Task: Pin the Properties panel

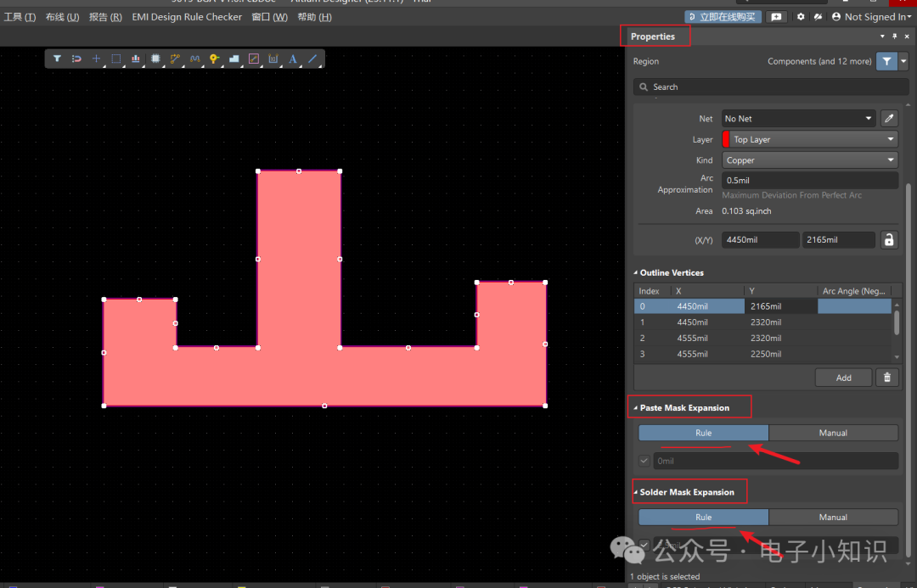Action: pyautogui.click(x=894, y=36)
